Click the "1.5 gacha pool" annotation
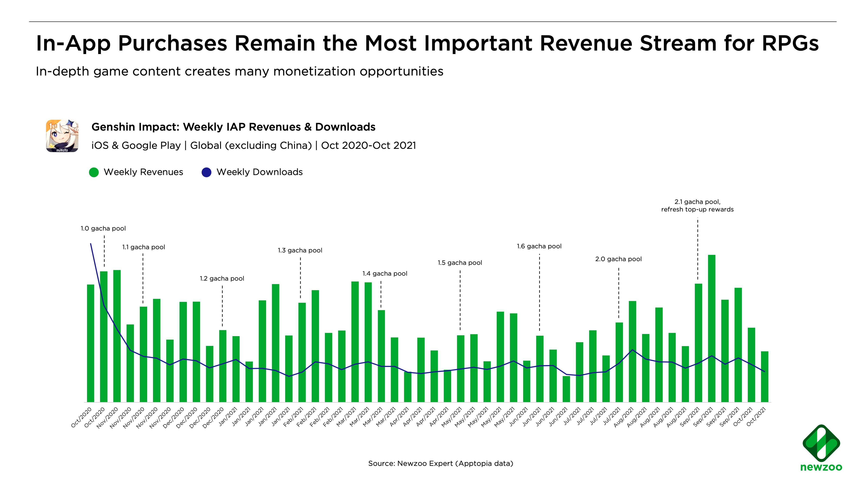Viewport: 868px width, 488px height. (x=460, y=263)
